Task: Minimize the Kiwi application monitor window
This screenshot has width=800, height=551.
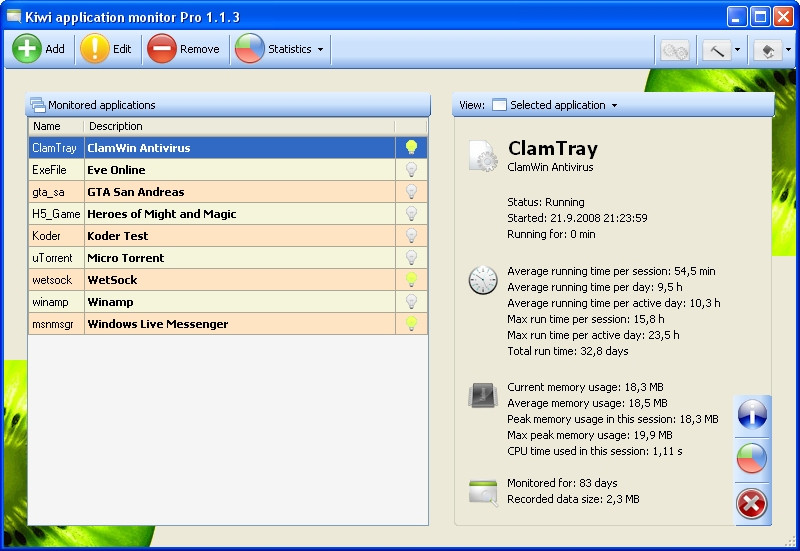Action: pos(737,17)
